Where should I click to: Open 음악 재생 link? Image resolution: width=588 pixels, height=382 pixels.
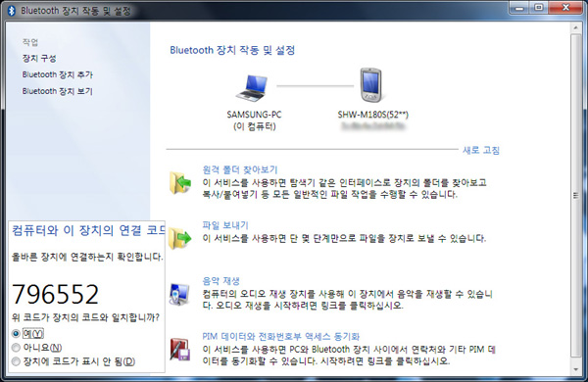point(220,281)
